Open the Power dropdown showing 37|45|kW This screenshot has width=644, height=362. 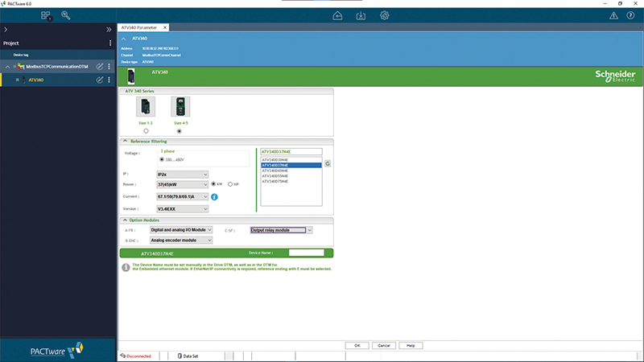click(183, 184)
